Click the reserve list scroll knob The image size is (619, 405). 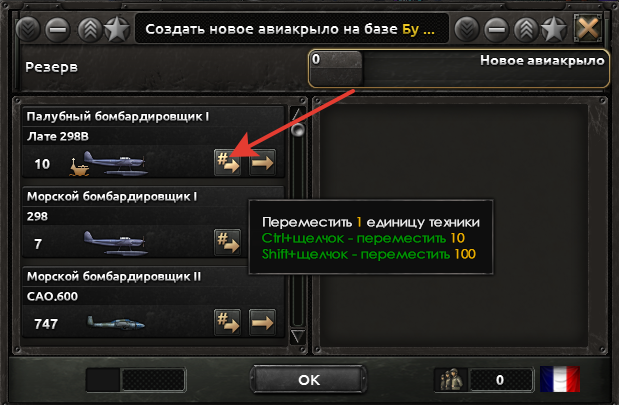pyautogui.click(x=298, y=129)
